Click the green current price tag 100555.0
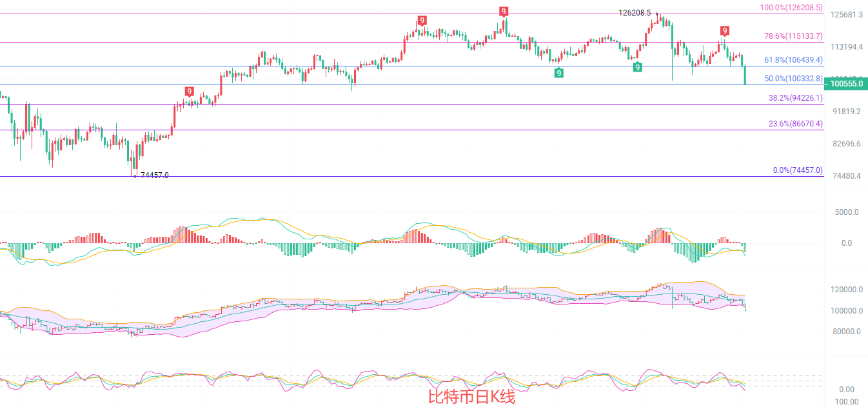This screenshot has height=409, width=868. coord(845,83)
